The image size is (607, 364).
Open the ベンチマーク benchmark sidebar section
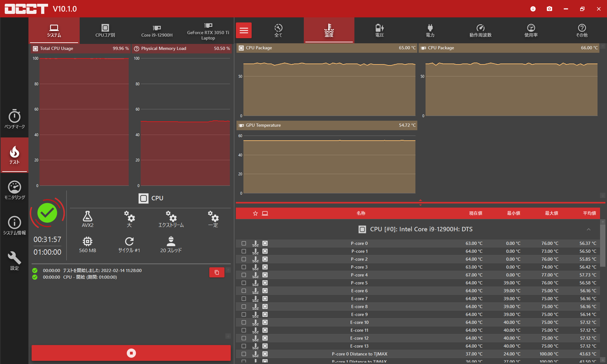click(15, 119)
